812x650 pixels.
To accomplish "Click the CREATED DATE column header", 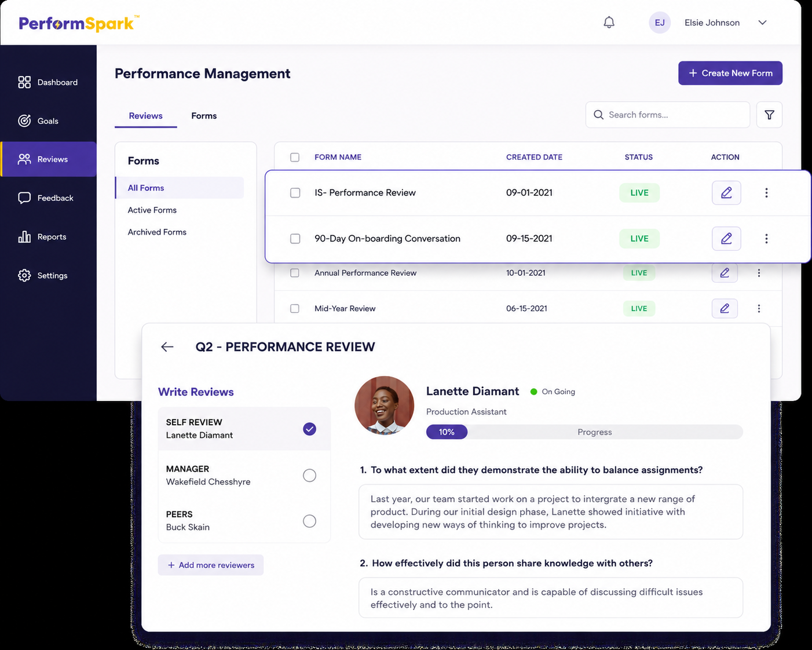I will pos(534,157).
